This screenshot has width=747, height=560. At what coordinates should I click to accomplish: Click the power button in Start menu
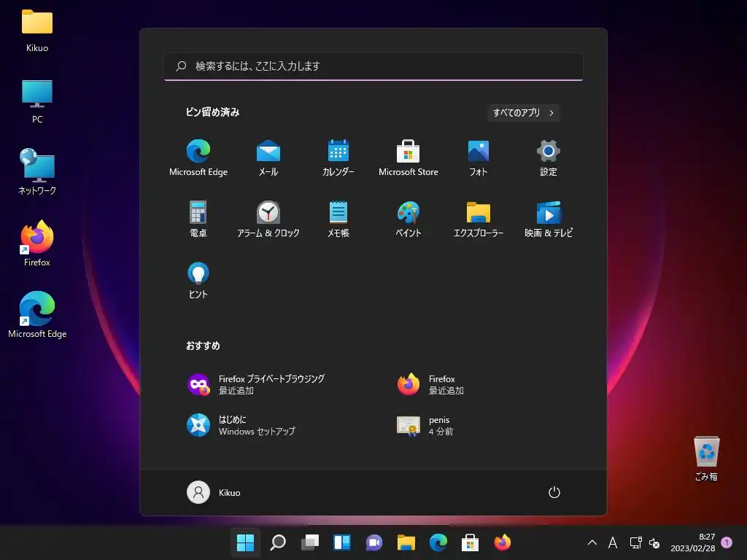click(x=554, y=492)
